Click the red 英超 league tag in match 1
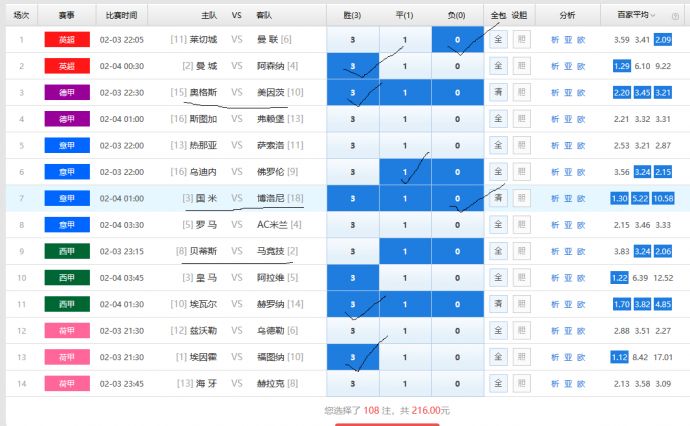The image size is (690, 426). coord(66,40)
